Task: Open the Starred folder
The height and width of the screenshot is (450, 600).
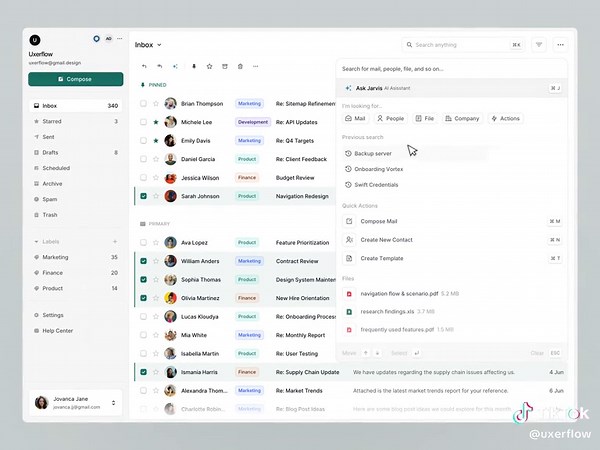Action: click(76, 121)
